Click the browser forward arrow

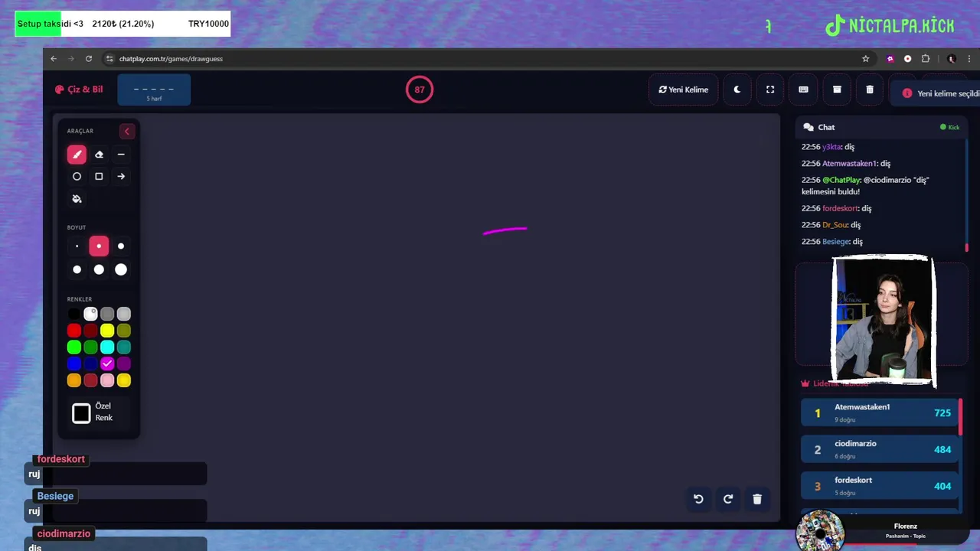(x=71, y=59)
